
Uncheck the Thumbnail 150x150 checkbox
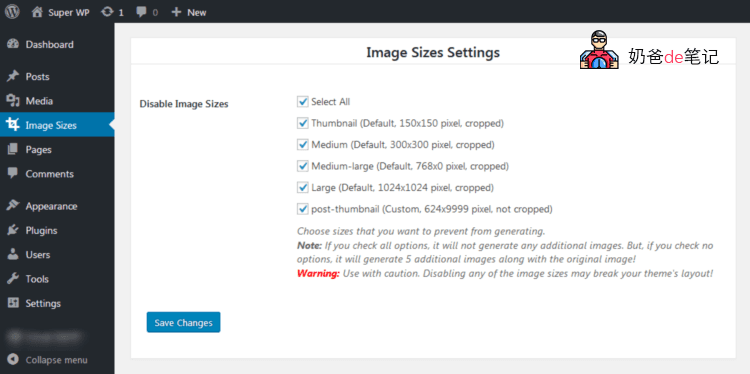[302, 123]
